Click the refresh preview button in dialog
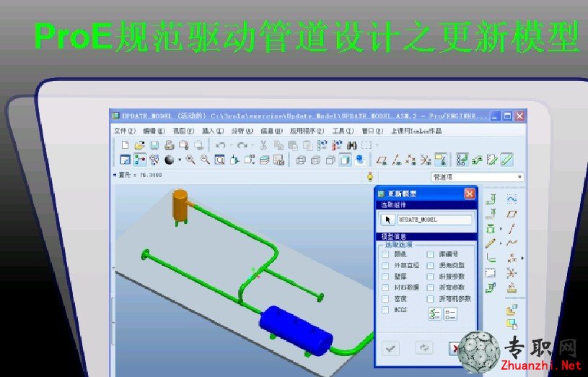 click(424, 347)
